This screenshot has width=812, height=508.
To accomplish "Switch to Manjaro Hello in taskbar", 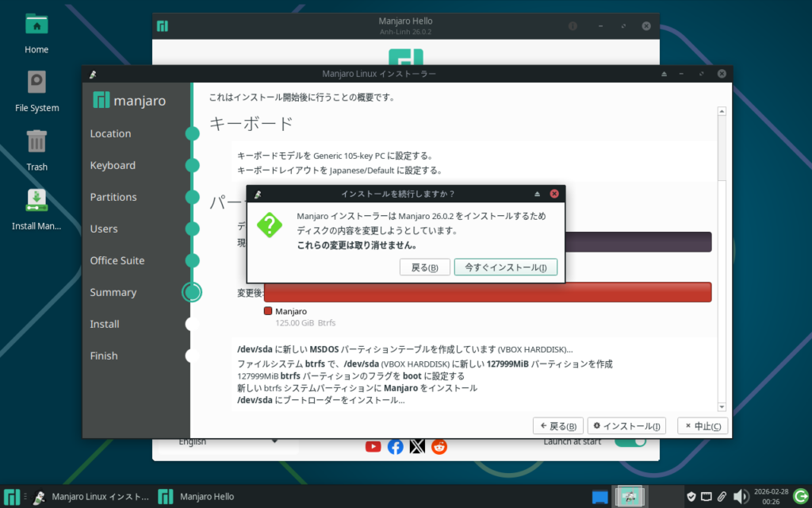I will (197, 497).
